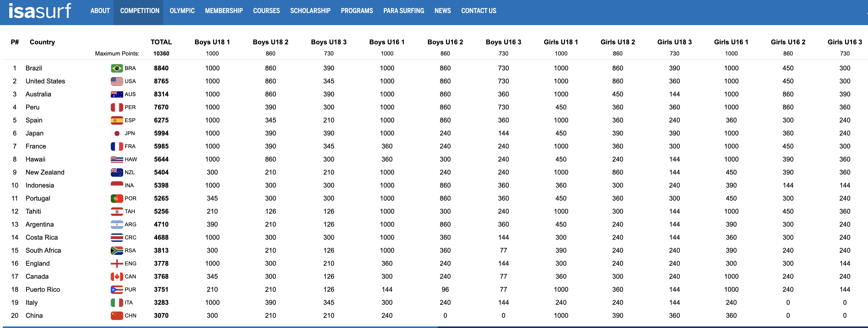Click the Girls U18 1 column header
The height and width of the screenshot is (328, 868).
561,42
